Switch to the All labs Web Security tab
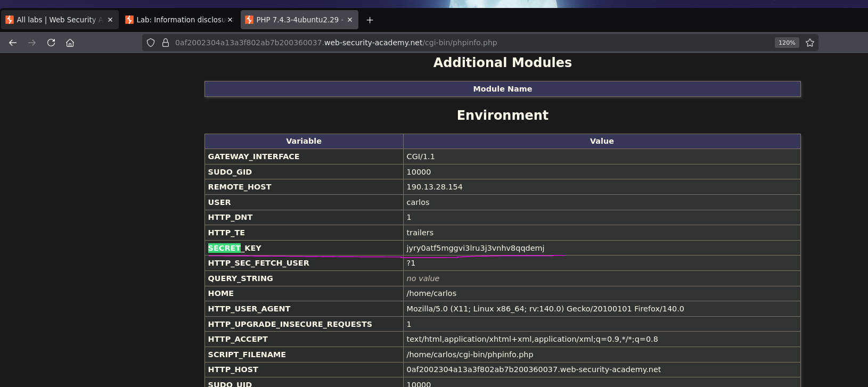 [x=59, y=20]
